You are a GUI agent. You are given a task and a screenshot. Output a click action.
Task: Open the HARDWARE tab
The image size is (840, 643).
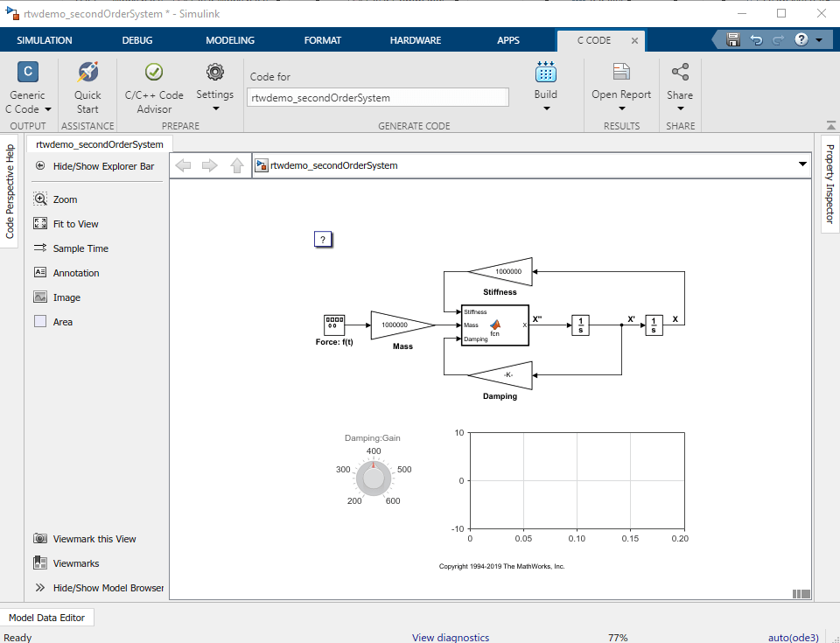pyautogui.click(x=416, y=40)
